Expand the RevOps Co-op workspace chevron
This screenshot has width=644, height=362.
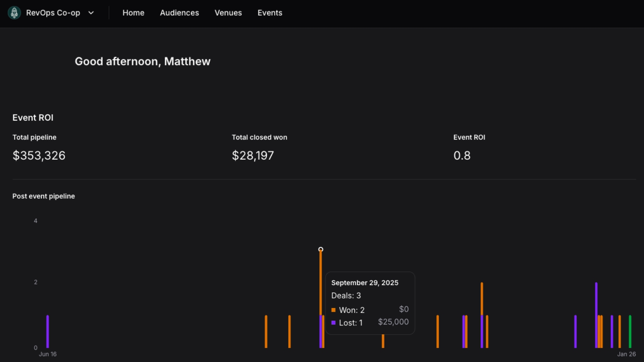coord(91,13)
